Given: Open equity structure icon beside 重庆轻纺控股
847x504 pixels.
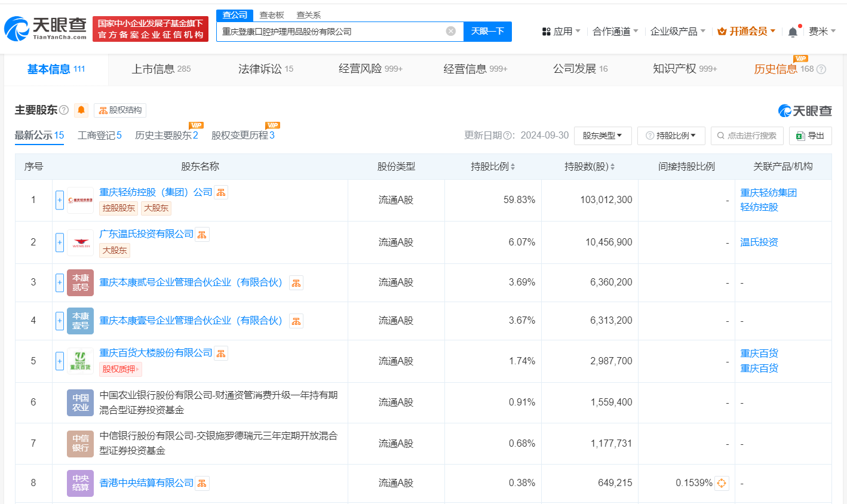Looking at the screenshot, I should click(x=222, y=192).
